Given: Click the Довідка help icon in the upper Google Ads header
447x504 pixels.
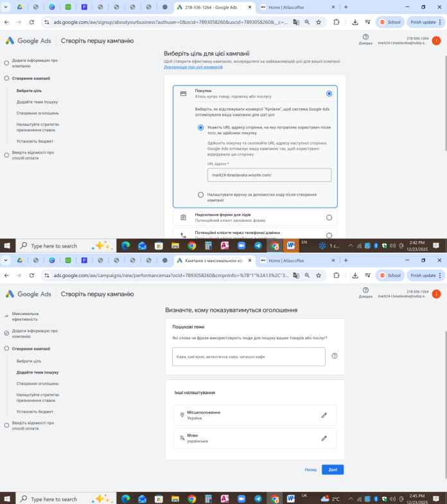Looking at the screenshot, I should (365, 37).
